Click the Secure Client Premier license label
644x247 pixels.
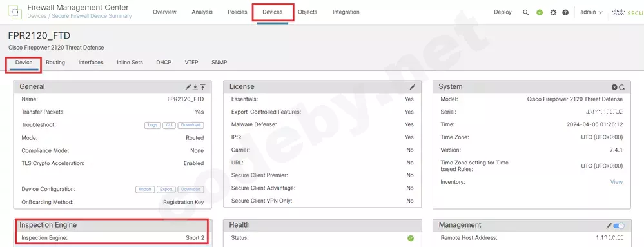(x=260, y=175)
